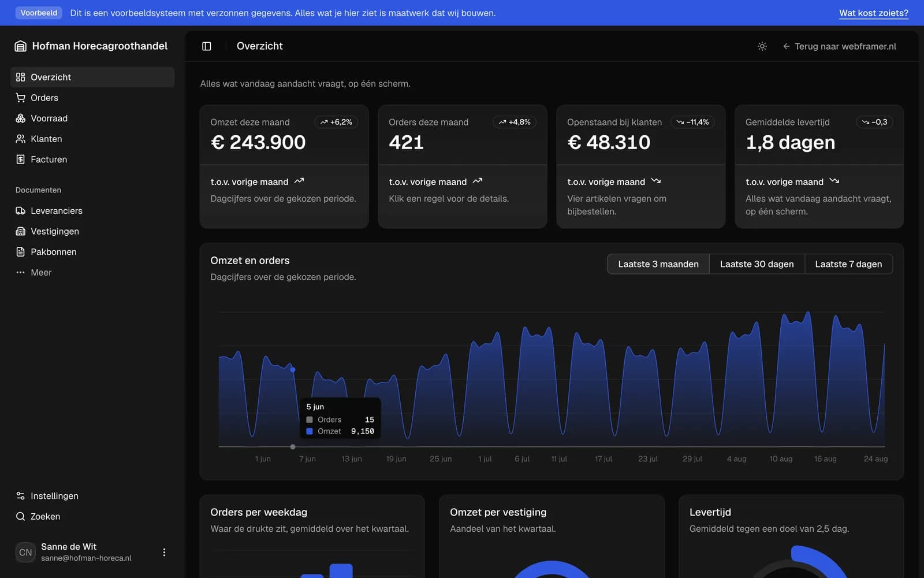Click the +6,2% trend badge
Image resolution: width=924 pixels, height=578 pixels.
(336, 122)
